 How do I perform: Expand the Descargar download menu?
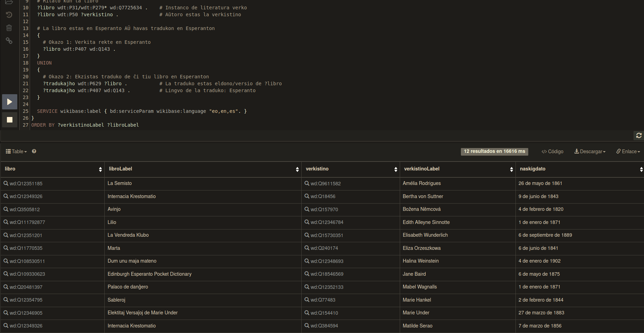point(590,151)
